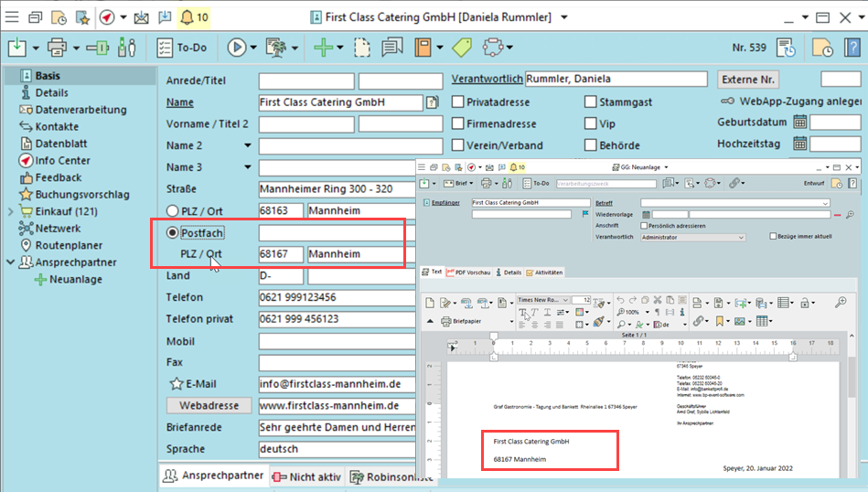Image resolution: width=868 pixels, height=492 pixels.
Task: Check the Stammgast checkbox
Action: (591, 102)
